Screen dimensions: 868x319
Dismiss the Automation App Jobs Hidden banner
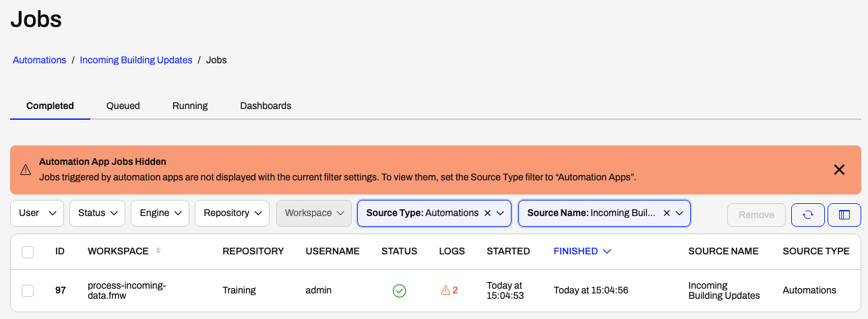pyautogui.click(x=839, y=170)
